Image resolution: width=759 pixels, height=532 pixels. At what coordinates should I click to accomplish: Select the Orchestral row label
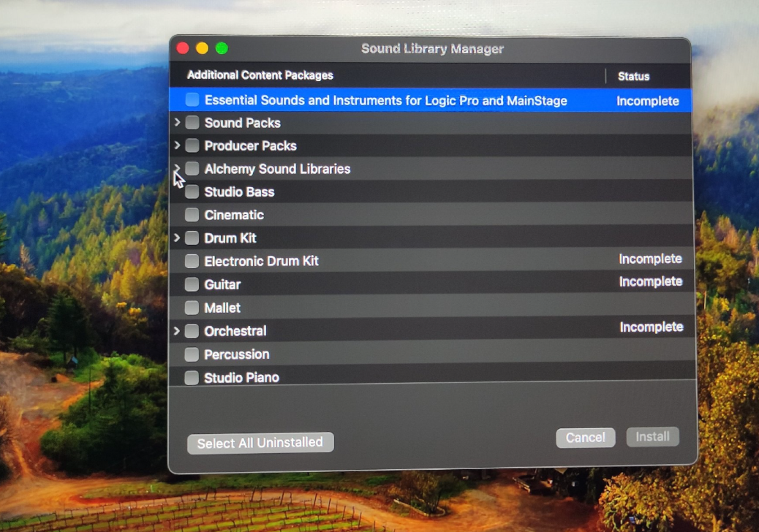tap(235, 331)
